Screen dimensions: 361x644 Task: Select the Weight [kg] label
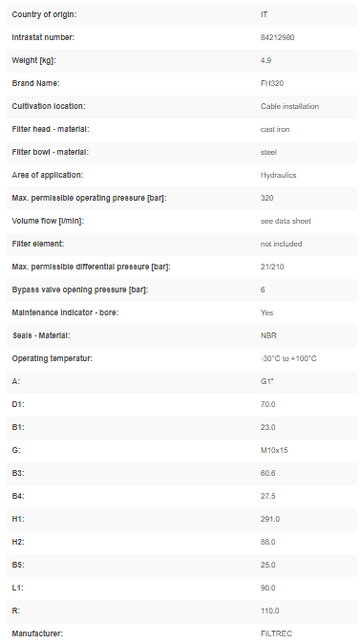tap(33, 60)
